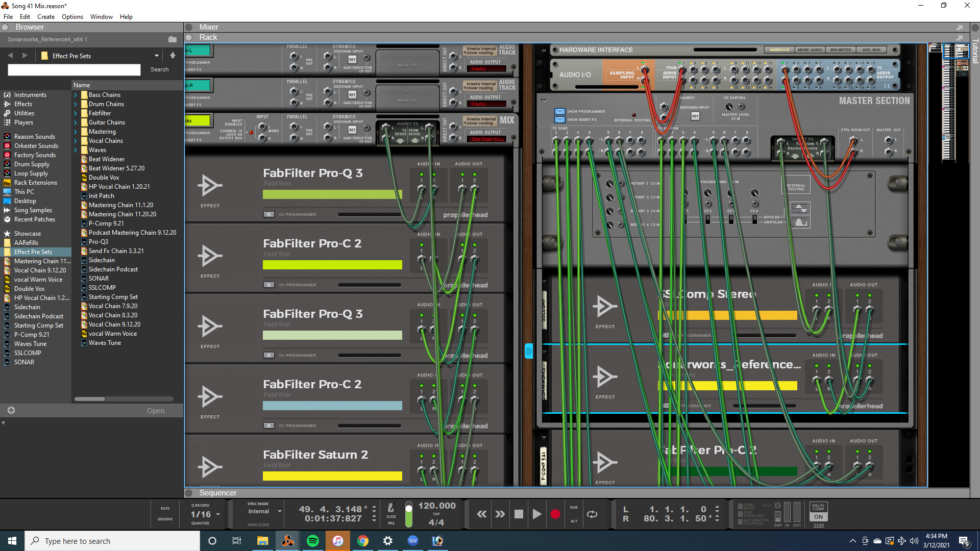This screenshot has width=980, height=551.
Task: Select Effects in the browser sidebar
Action: click(23, 104)
